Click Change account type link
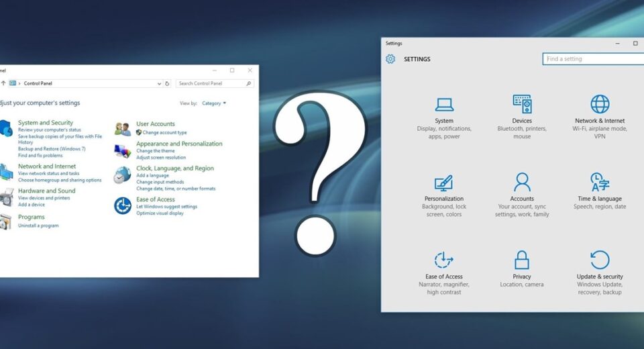 click(x=164, y=133)
